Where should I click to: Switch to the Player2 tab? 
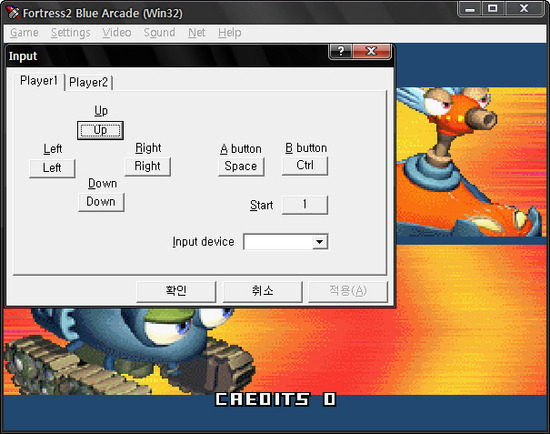(x=88, y=82)
